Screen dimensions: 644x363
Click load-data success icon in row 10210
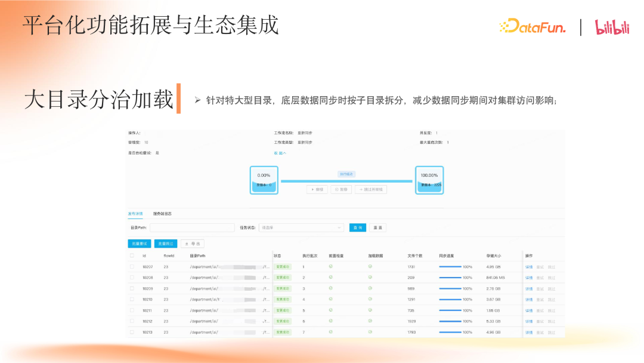point(370,299)
